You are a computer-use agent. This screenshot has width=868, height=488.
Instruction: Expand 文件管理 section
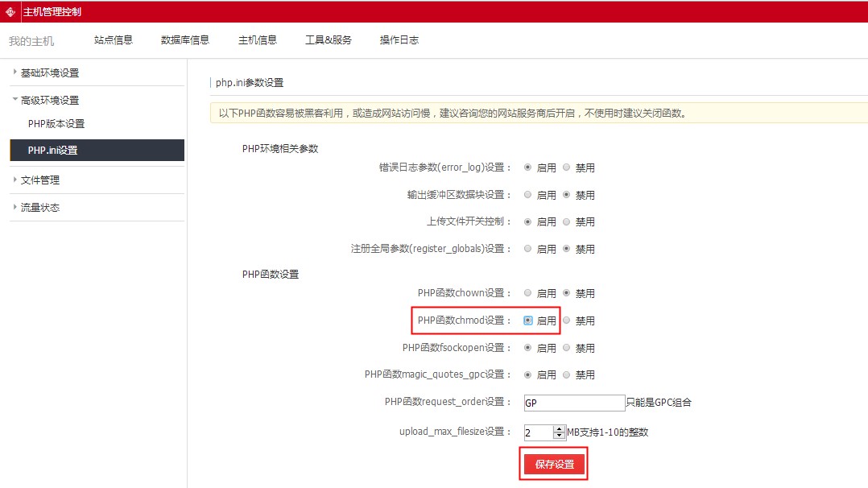coord(39,180)
